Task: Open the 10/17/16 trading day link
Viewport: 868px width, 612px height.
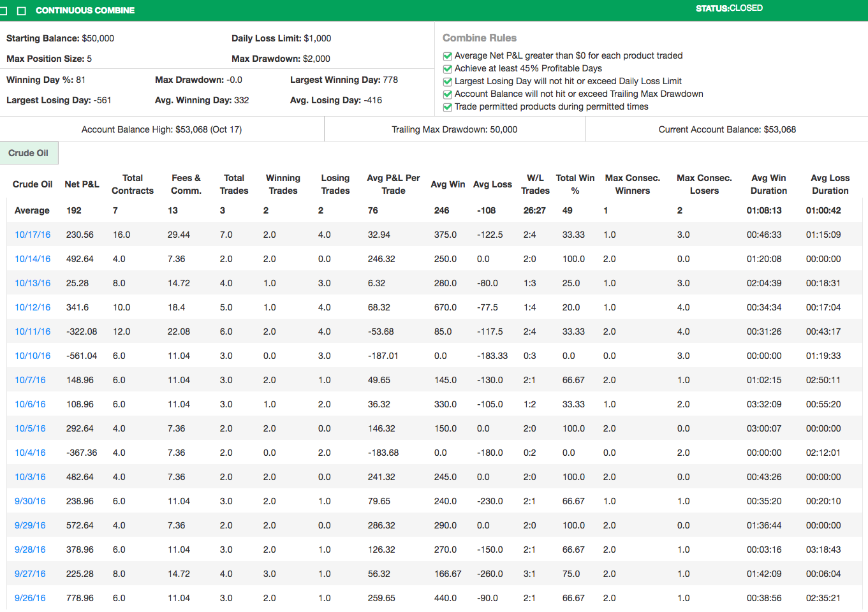Action: (33, 235)
